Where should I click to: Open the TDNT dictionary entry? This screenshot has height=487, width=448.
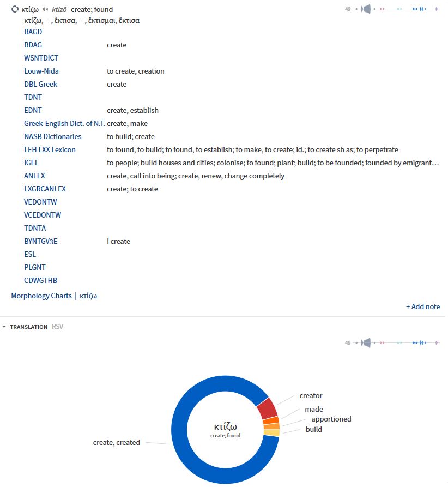(33, 97)
